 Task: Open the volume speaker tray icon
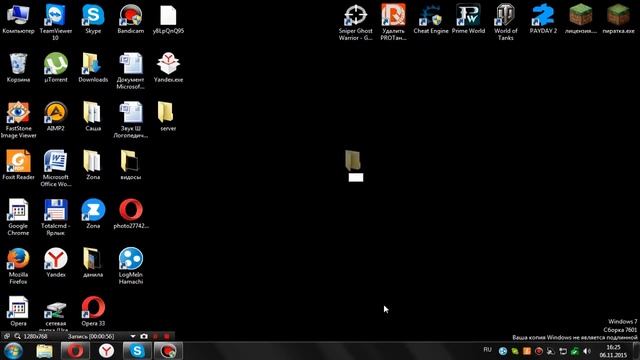(x=587, y=351)
